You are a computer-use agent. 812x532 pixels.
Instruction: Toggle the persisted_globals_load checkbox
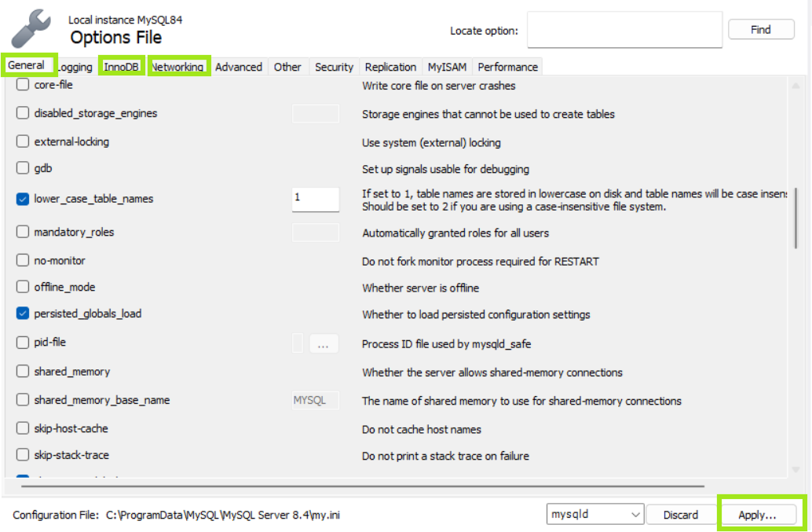[x=23, y=314]
